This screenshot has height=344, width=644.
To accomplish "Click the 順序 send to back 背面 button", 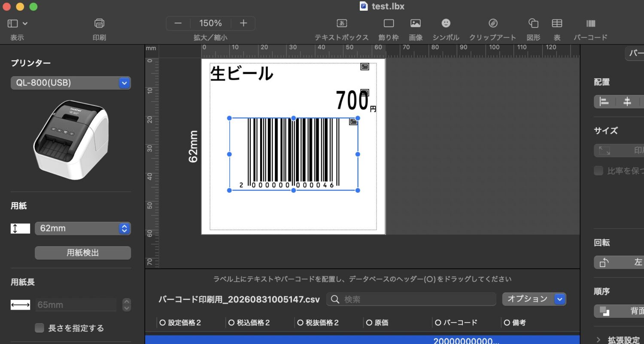I will 619,311.
